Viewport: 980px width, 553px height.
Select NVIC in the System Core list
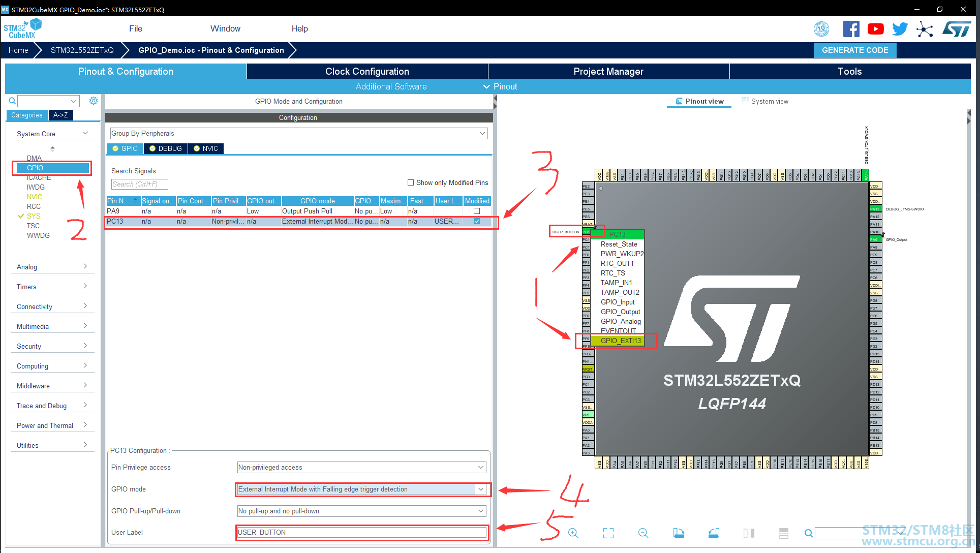tap(35, 197)
